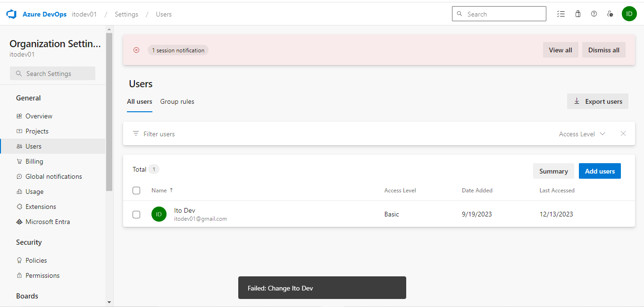Click Dismiss all notifications button

point(604,50)
